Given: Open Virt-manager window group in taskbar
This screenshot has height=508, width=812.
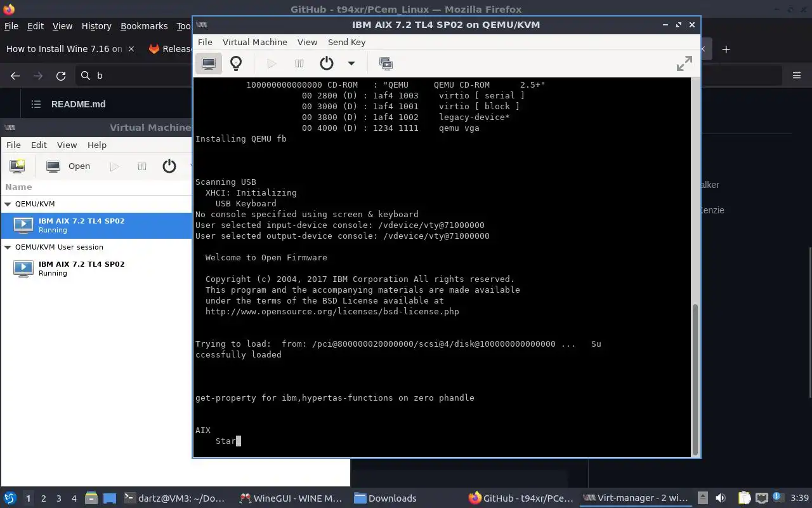Looking at the screenshot, I should click(x=635, y=498).
